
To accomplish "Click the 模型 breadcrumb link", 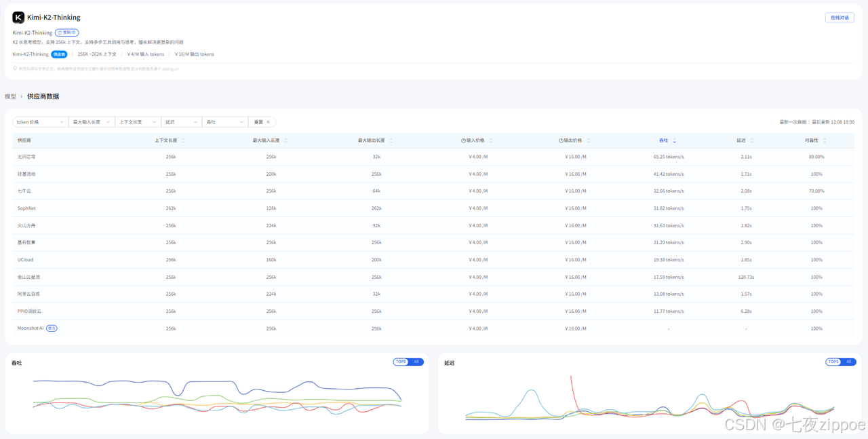I will [x=10, y=96].
